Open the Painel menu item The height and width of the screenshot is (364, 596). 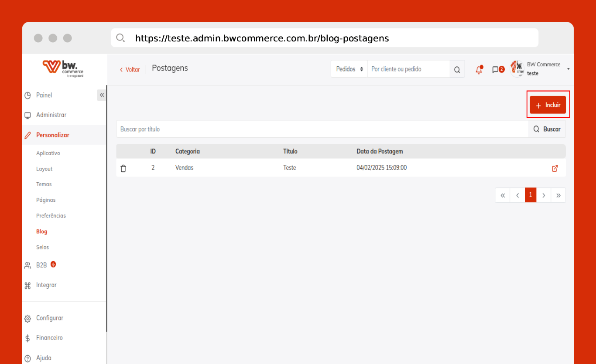44,95
